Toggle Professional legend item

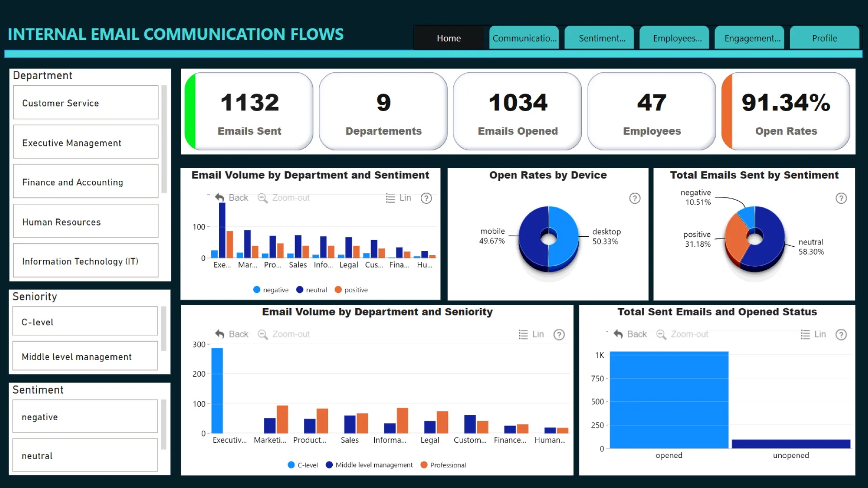[x=443, y=465]
